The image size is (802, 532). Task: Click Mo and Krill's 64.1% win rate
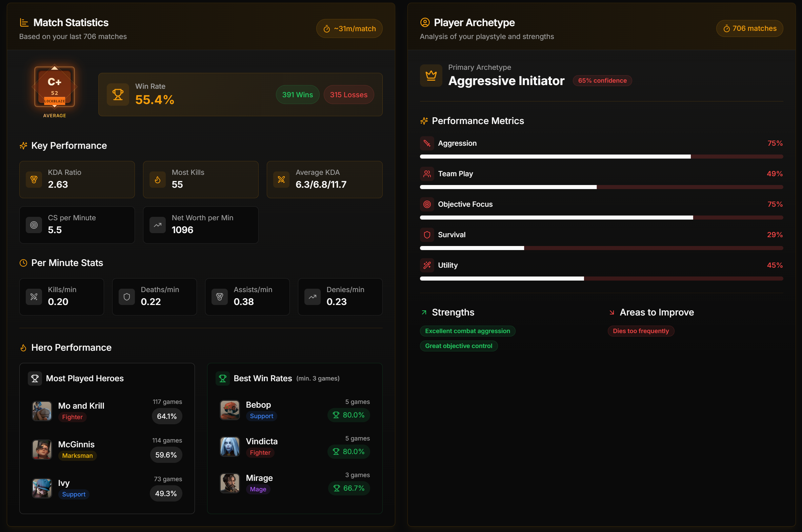pyautogui.click(x=167, y=416)
